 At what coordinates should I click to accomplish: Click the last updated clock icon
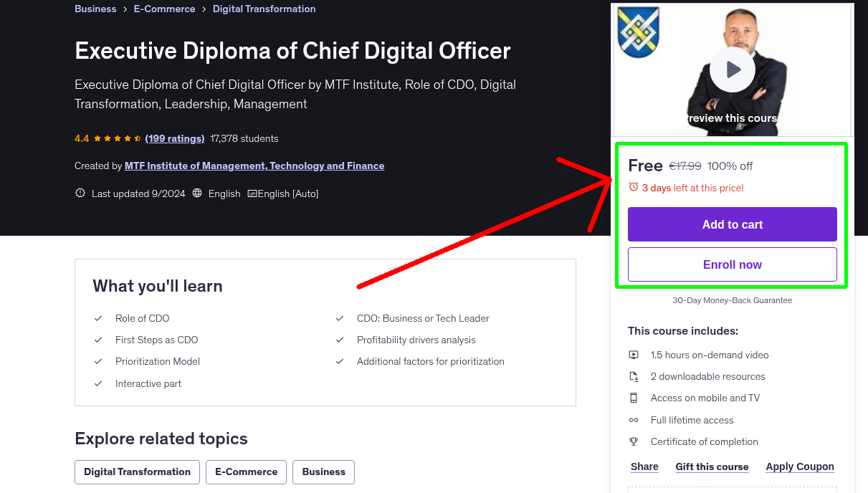point(80,193)
